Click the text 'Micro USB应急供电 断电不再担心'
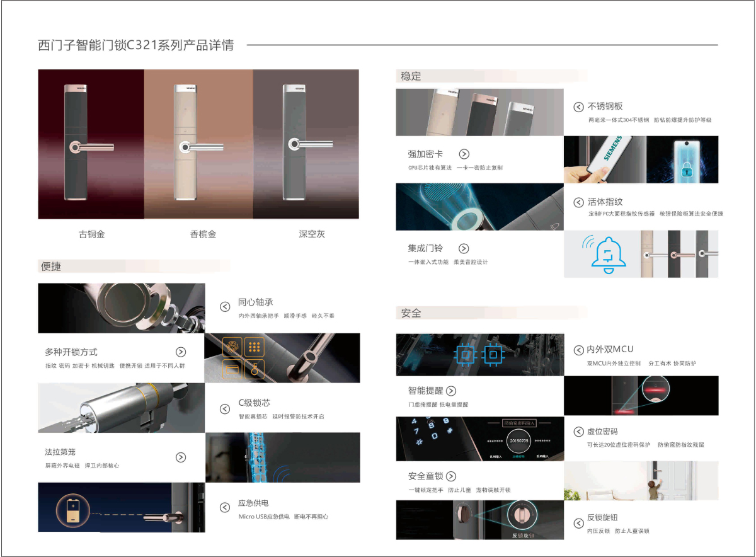 (283, 517)
